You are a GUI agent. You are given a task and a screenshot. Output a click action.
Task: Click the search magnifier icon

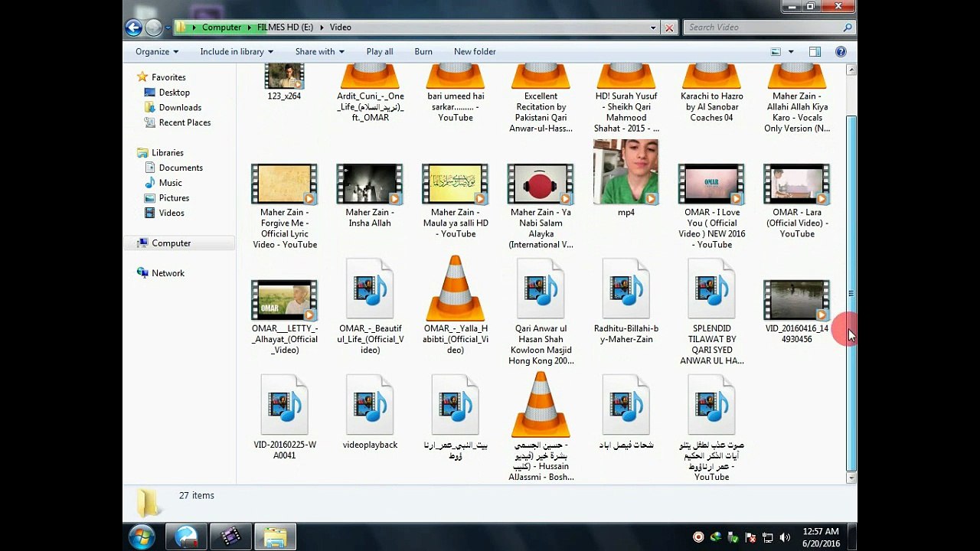[848, 28]
